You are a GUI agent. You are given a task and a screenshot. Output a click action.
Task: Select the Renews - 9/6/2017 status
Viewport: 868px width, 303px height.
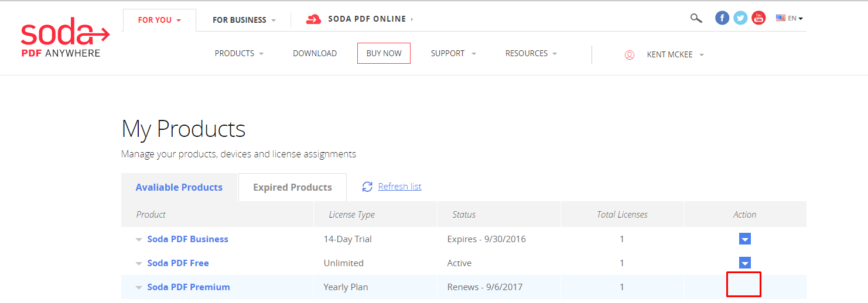click(x=485, y=287)
